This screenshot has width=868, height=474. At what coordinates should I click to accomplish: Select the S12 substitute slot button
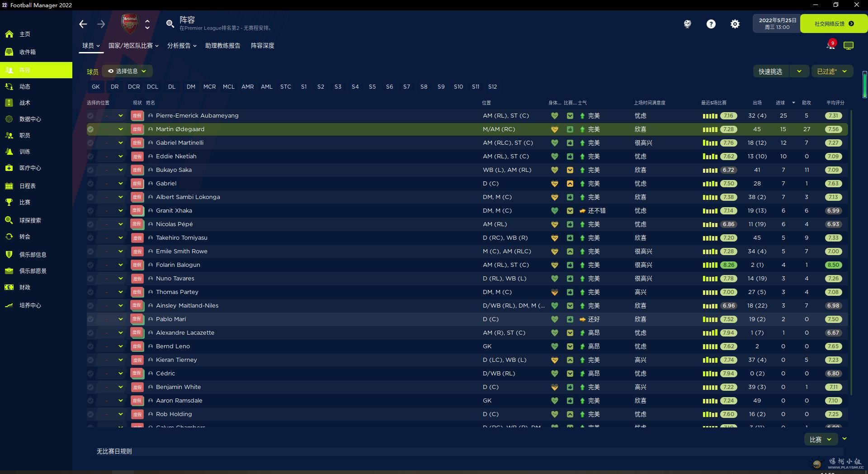492,86
